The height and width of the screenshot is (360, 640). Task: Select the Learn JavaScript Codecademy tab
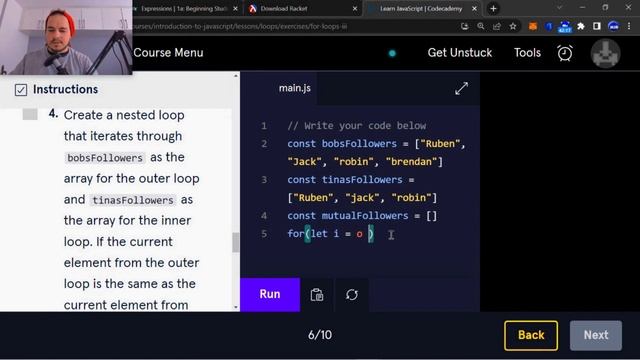(x=421, y=9)
